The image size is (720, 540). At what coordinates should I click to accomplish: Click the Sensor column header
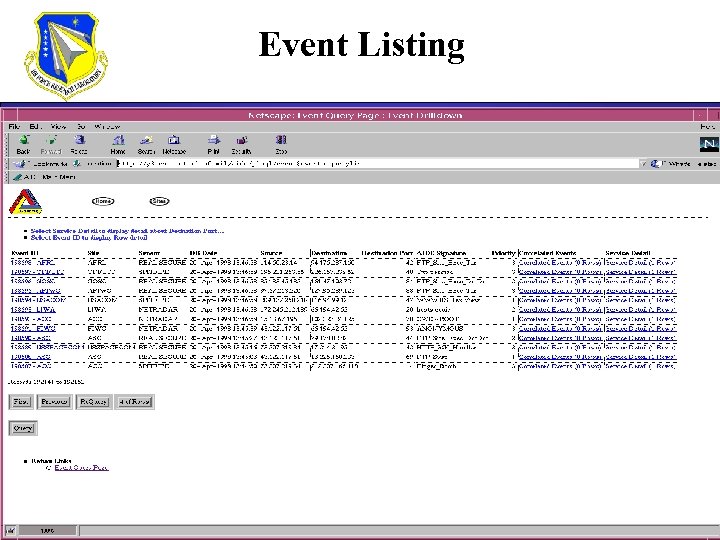[149, 253]
